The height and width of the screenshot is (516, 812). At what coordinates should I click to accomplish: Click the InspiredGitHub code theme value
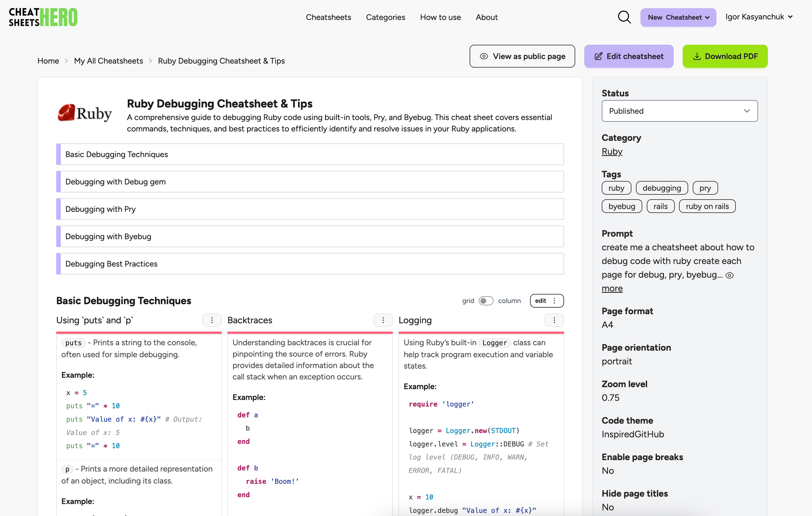tap(633, 434)
